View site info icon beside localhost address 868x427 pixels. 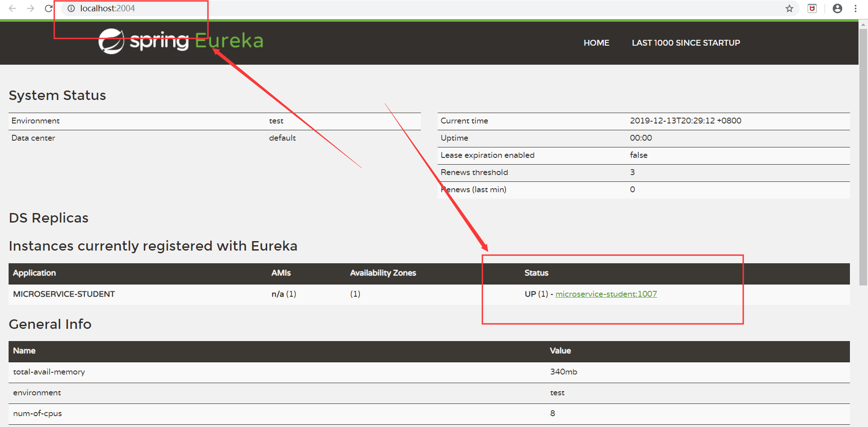click(x=71, y=8)
